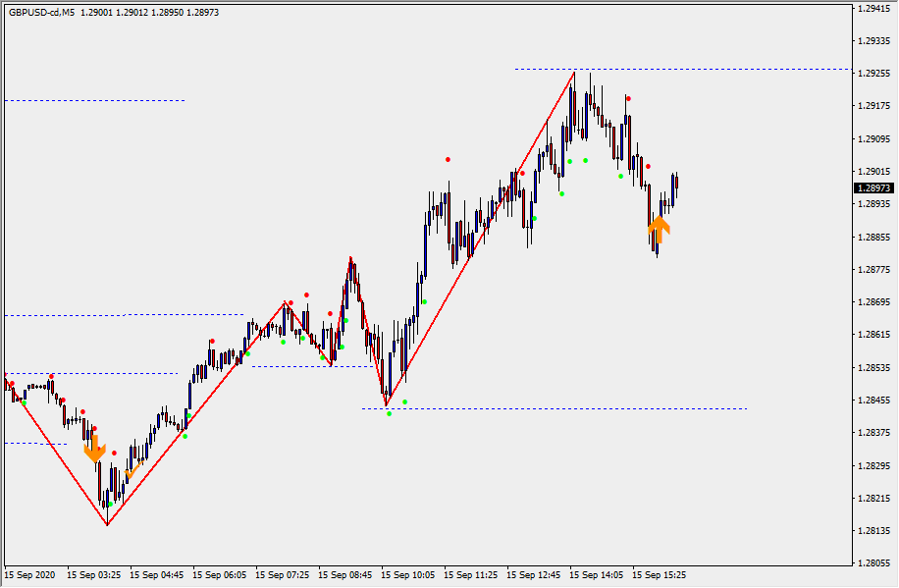The width and height of the screenshot is (899, 588).
Task: Click the red zigzag's highest peak vertex
Action: pos(574,72)
